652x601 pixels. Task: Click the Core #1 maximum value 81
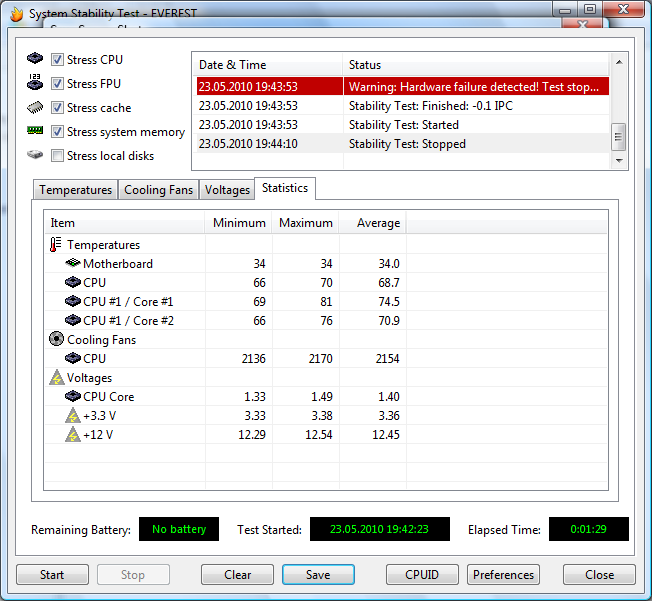click(x=326, y=302)
